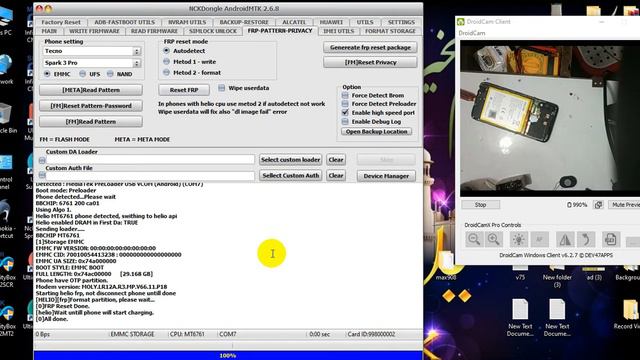Click Select Custom Auth button
Screen dimensions: 640x360
click(x=291, y=176)
